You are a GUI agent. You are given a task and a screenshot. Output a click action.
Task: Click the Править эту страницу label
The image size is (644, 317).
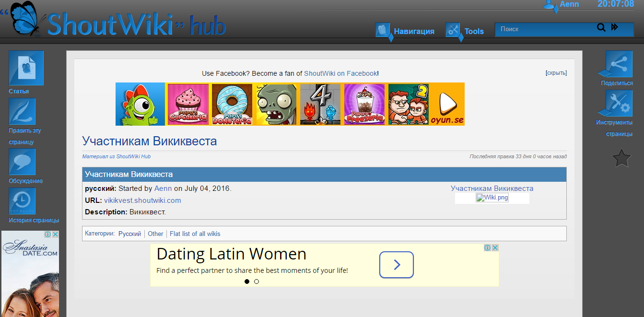[x=25, y=136]
